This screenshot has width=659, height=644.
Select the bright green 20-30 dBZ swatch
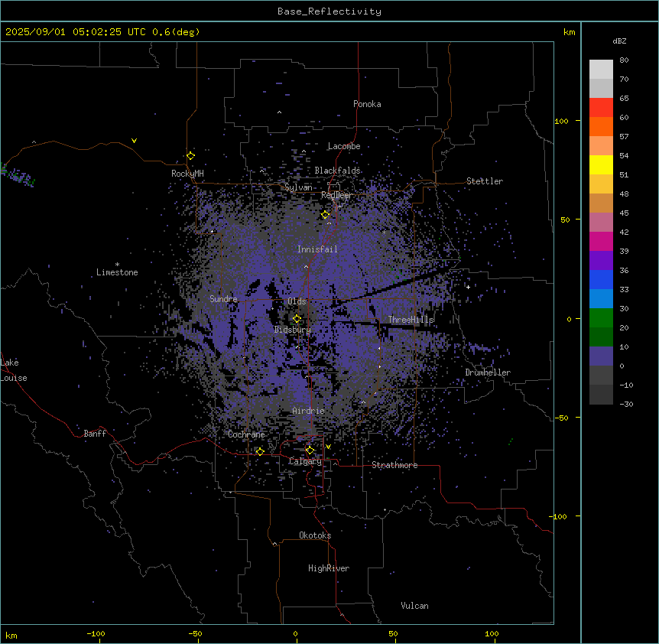click(601, 318)
